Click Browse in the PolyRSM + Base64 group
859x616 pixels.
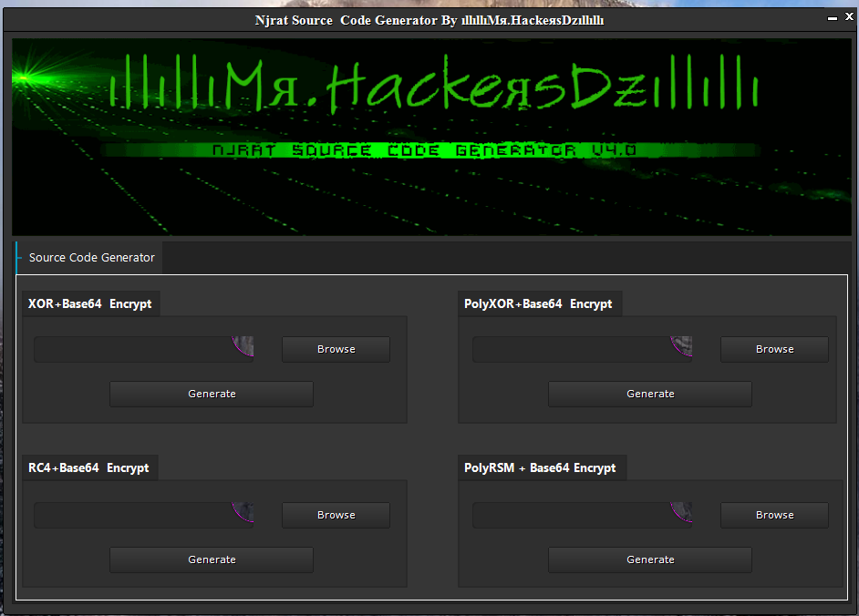click(774, 515)
